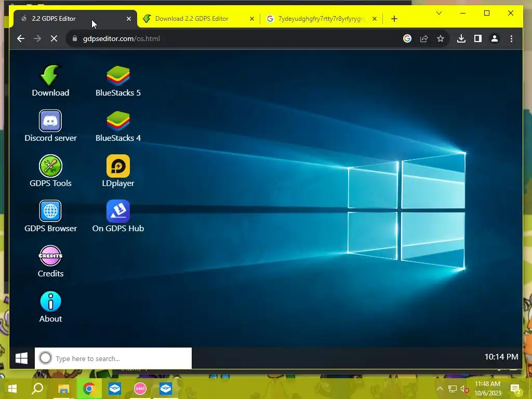Show hidden system tray icons
Viewport: 532px width, 399px height.
coord(440,389)
